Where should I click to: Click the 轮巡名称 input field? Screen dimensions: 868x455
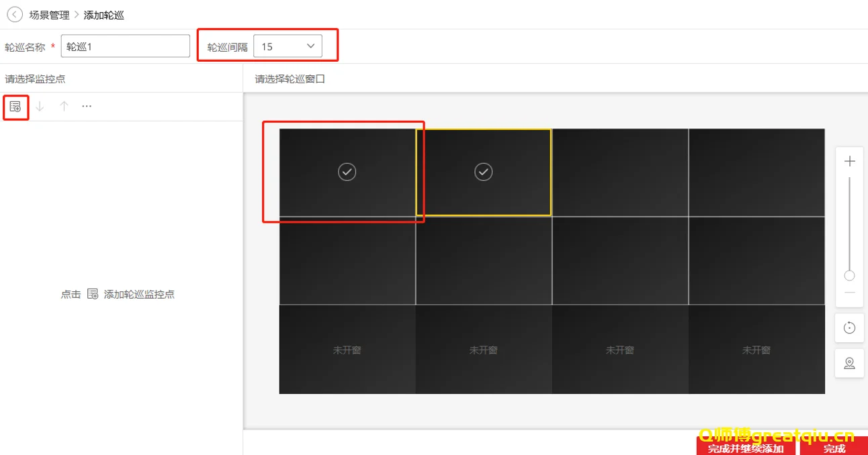click(126, 46)
